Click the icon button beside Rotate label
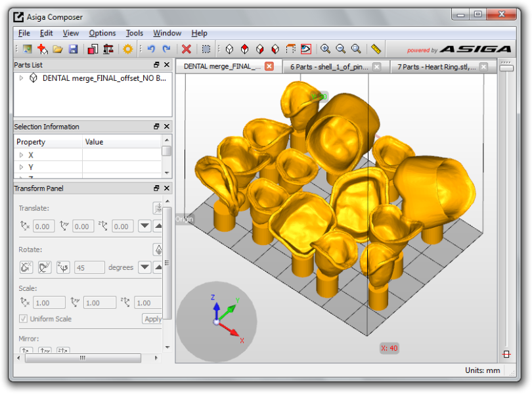 coord(158,250)
